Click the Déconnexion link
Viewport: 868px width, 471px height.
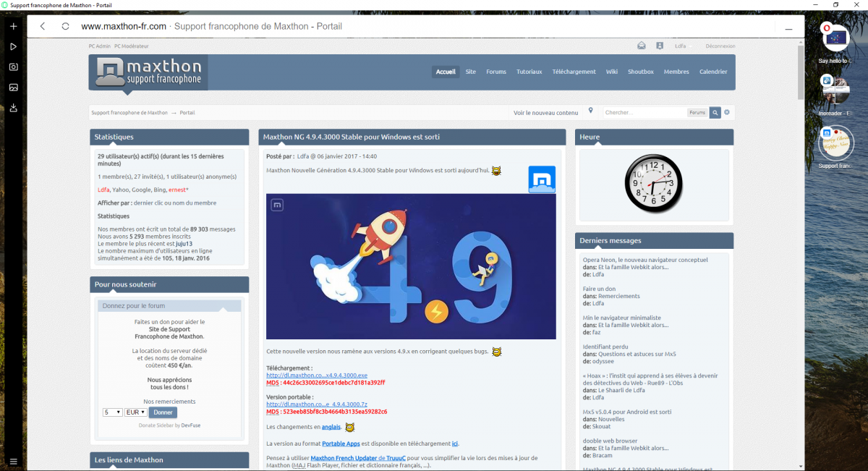pos(720,46)
